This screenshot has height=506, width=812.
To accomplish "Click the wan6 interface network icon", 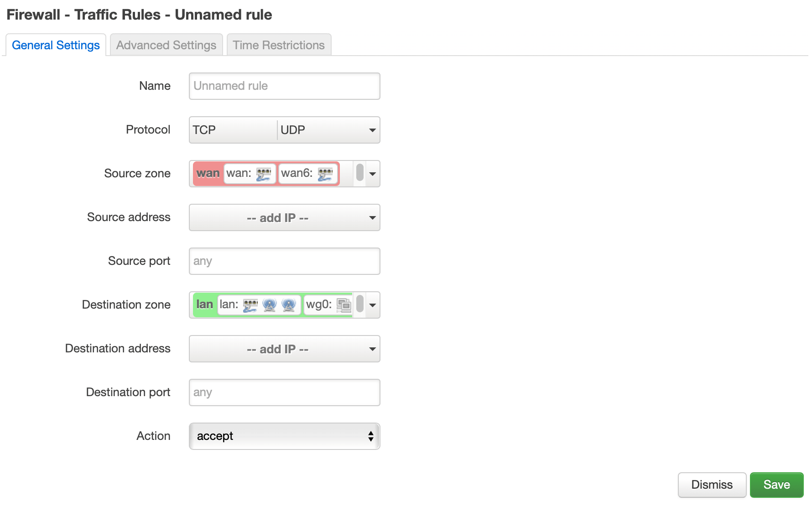I will pos(325,174).
